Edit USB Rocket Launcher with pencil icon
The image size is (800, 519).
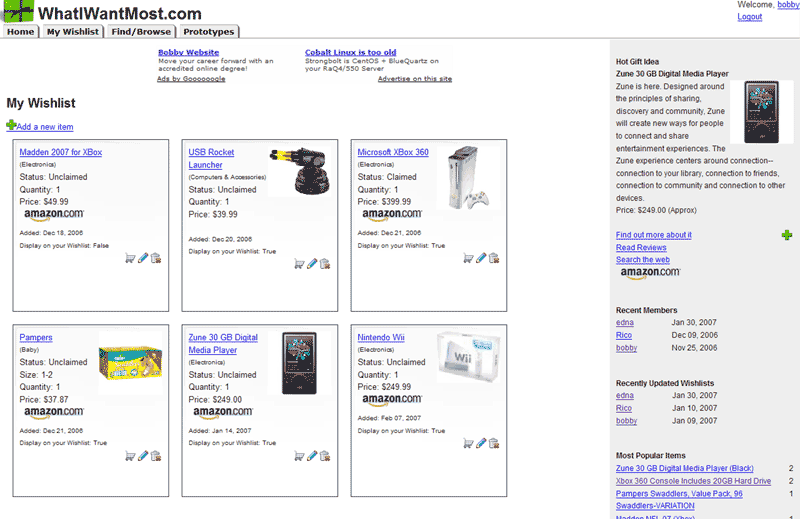pos(312,264)
